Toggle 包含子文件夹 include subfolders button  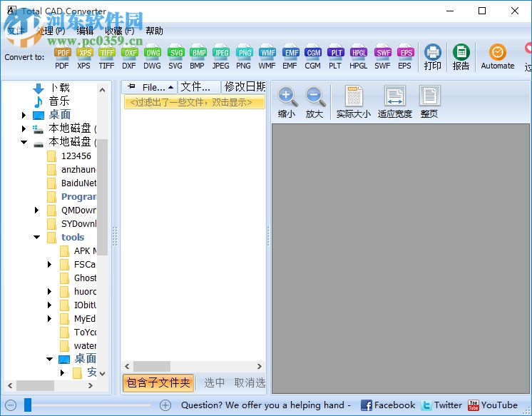coord(158,383)
